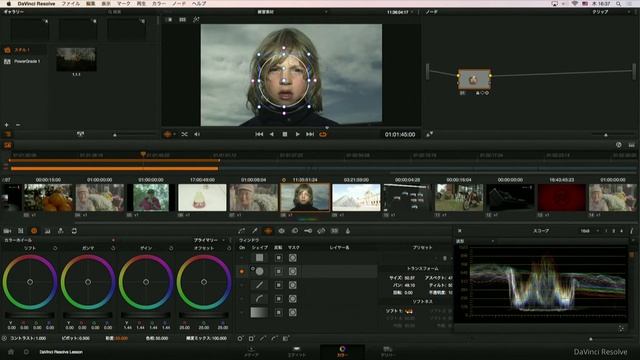Open the Primaries mode dropdown
The width and height of the screenshot is (640, 360).
point(209,240)
